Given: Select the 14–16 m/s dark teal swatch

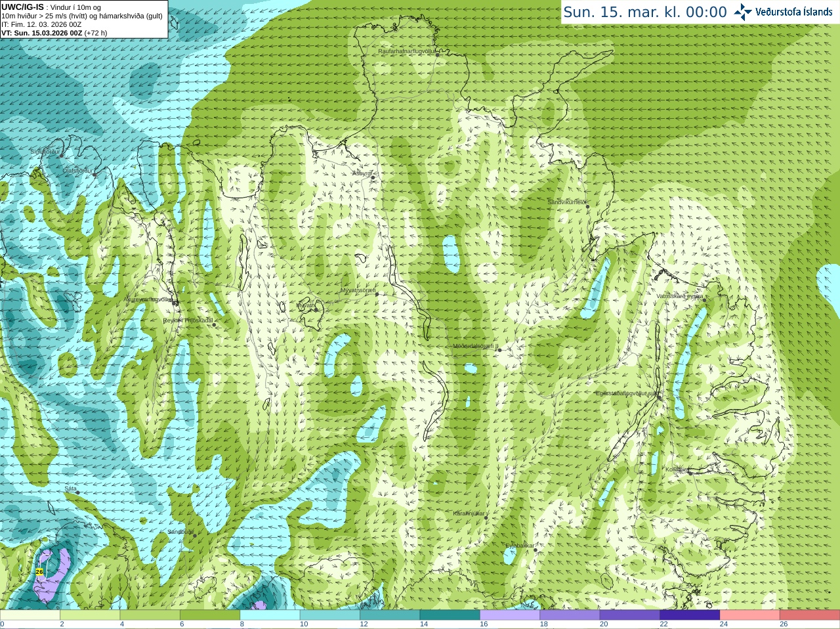Looking at the screenshot, I should (450, 615).
